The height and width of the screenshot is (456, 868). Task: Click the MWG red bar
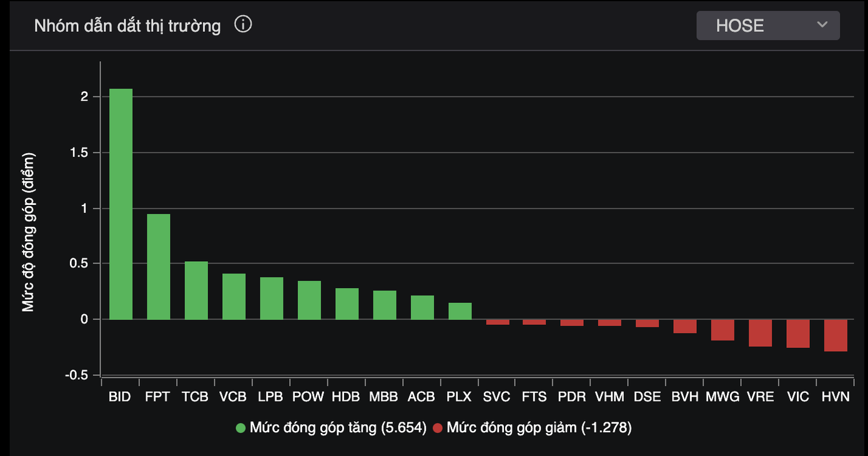coord(723,330)
